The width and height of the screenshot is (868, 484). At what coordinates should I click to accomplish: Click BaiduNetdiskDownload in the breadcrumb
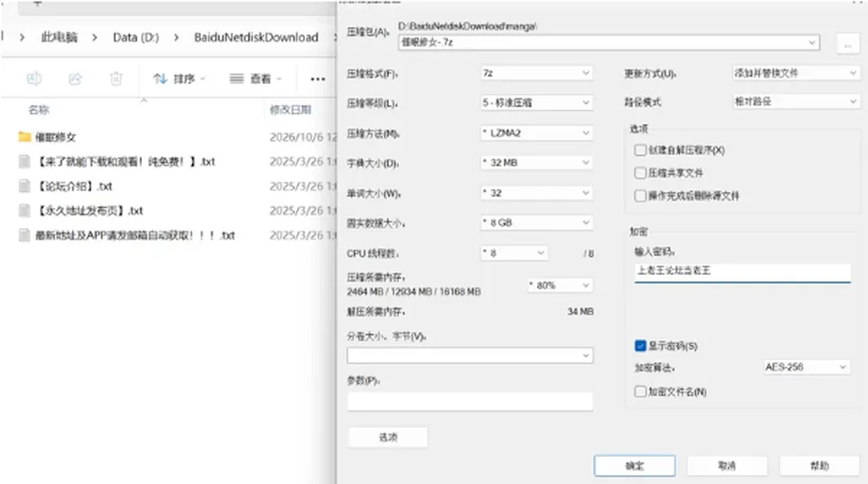click(x=256, y=37)
